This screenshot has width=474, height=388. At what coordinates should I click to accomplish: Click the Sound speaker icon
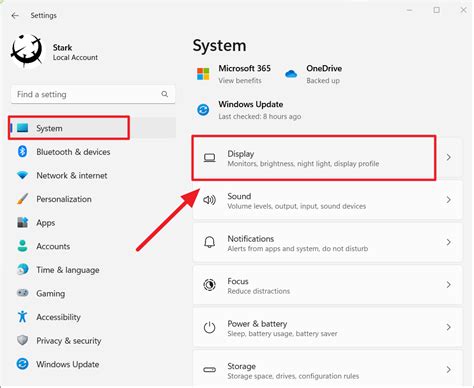click(x=209, y=200)
